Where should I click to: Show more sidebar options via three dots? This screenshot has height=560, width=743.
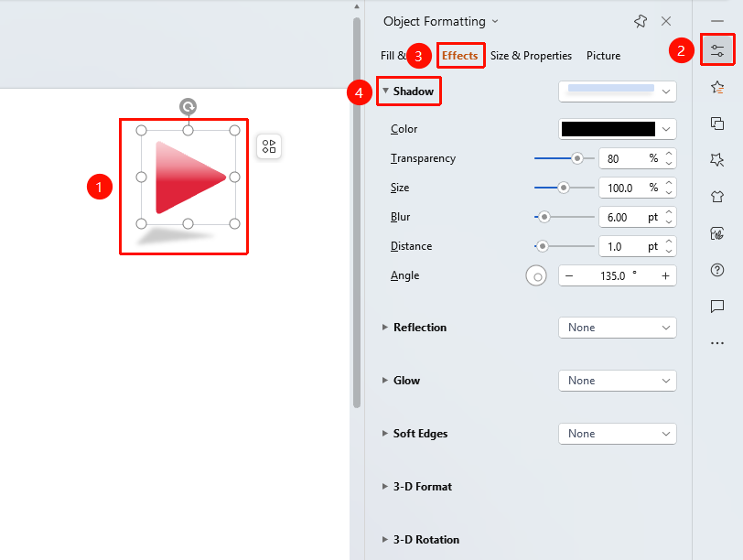coord(717,343)
